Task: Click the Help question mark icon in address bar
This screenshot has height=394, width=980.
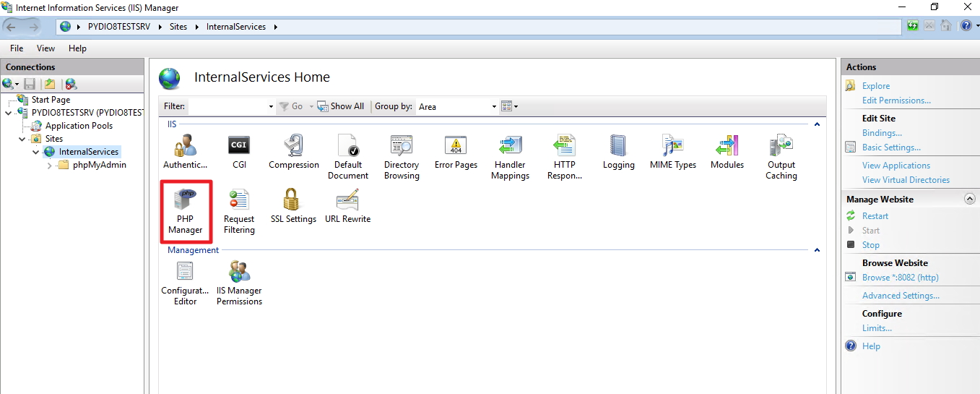Action: [966, 26]
